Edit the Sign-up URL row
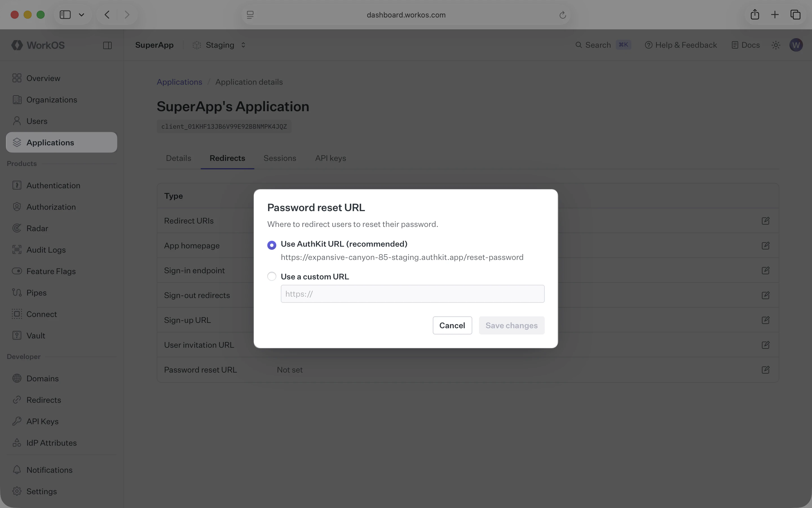The width and height of the screenshot is (812, 508). 765,320
